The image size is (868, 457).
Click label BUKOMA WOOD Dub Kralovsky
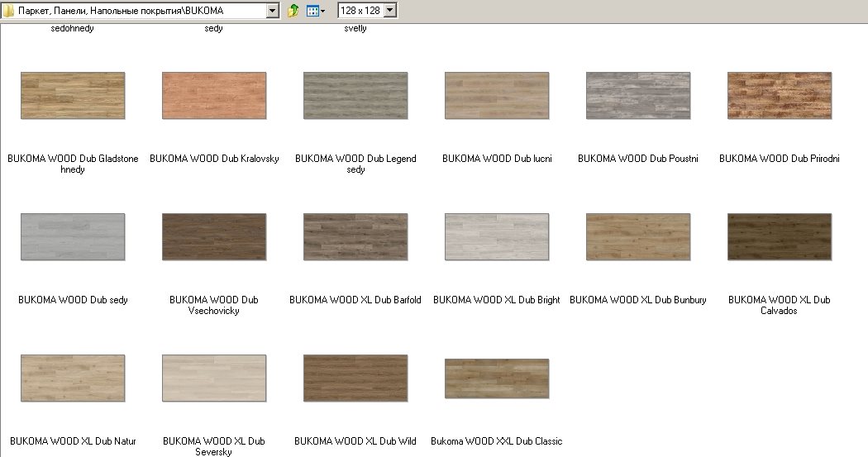coord(214,158)
